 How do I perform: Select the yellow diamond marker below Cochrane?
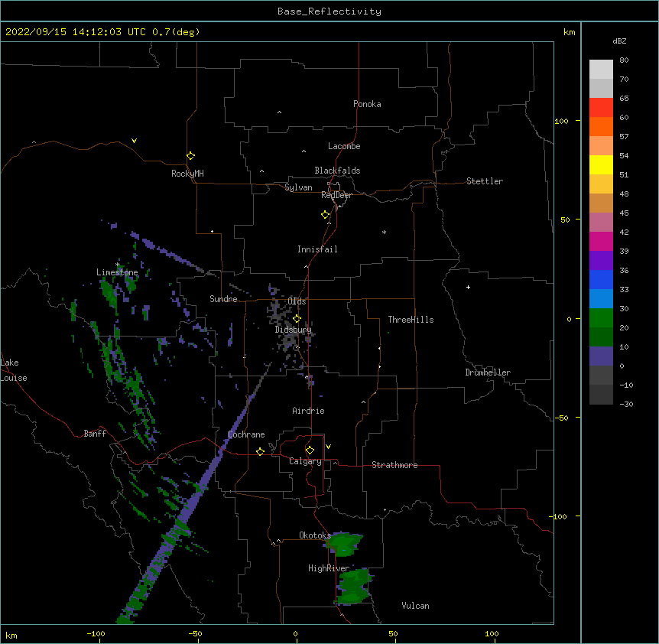point(260,452)
